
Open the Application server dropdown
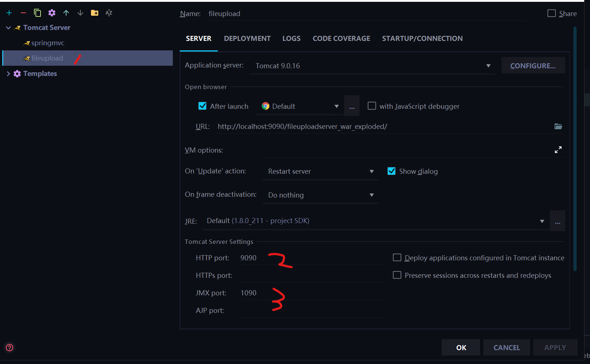pyautogui.click(x=372, y=66)
